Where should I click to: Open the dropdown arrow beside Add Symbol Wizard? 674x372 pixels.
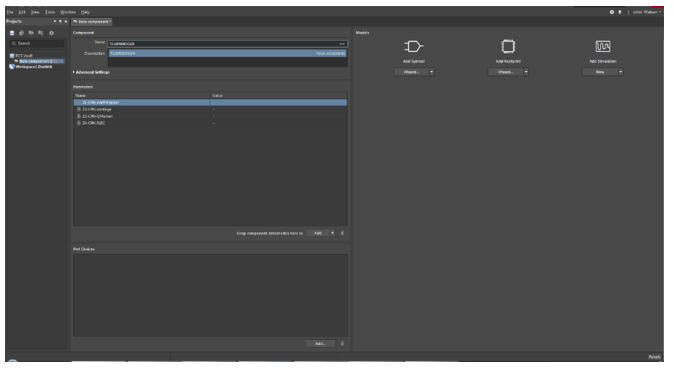pyautogui.click(x=432, y=72)
